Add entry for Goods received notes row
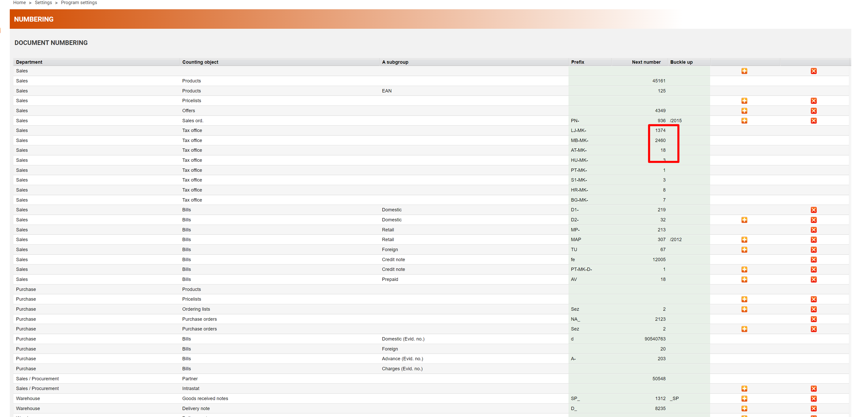 [744, 399]
